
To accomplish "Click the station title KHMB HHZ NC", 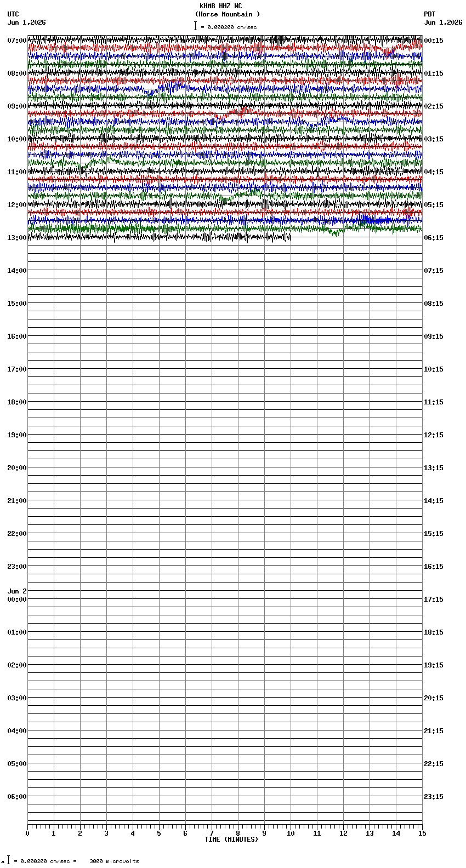I will click(220, 6).
